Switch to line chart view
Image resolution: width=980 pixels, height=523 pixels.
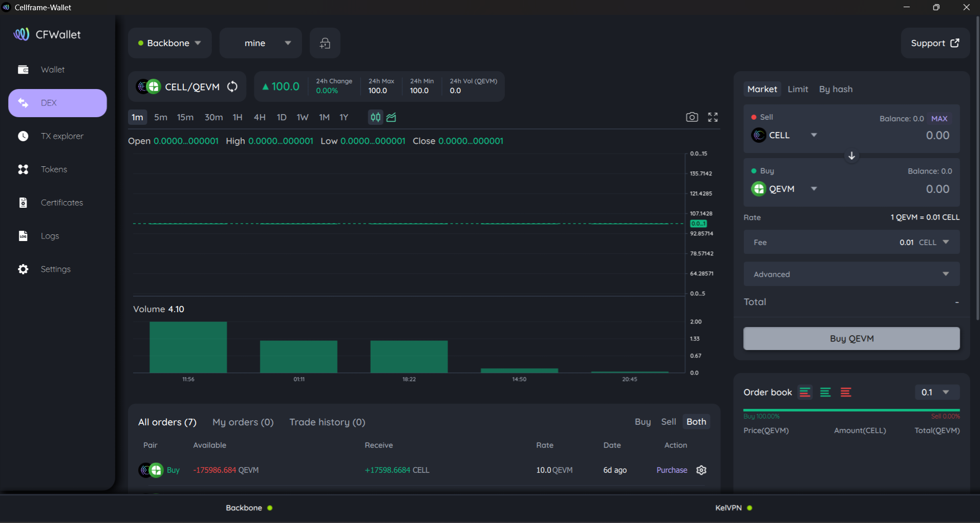pyautogui.click(x=392, y=117)
